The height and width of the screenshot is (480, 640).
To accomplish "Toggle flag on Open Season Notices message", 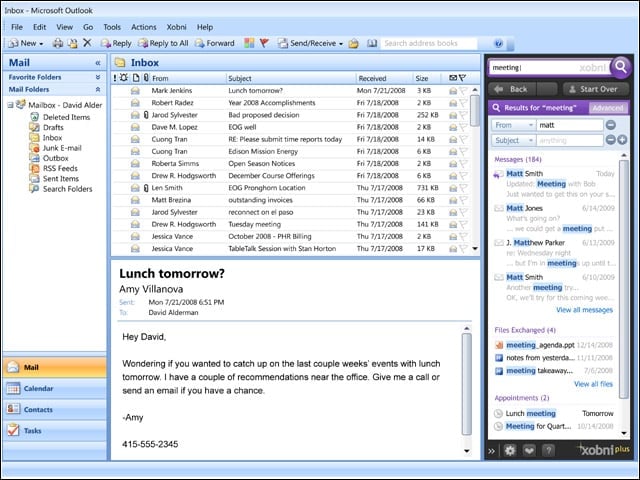I will click(x=463, y=164).
